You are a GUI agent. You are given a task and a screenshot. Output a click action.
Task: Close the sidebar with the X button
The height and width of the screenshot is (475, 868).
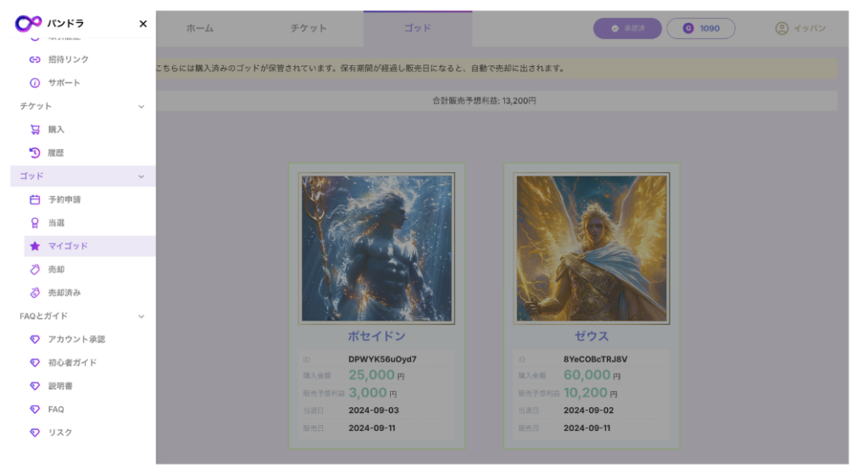(x=142, y=24)
